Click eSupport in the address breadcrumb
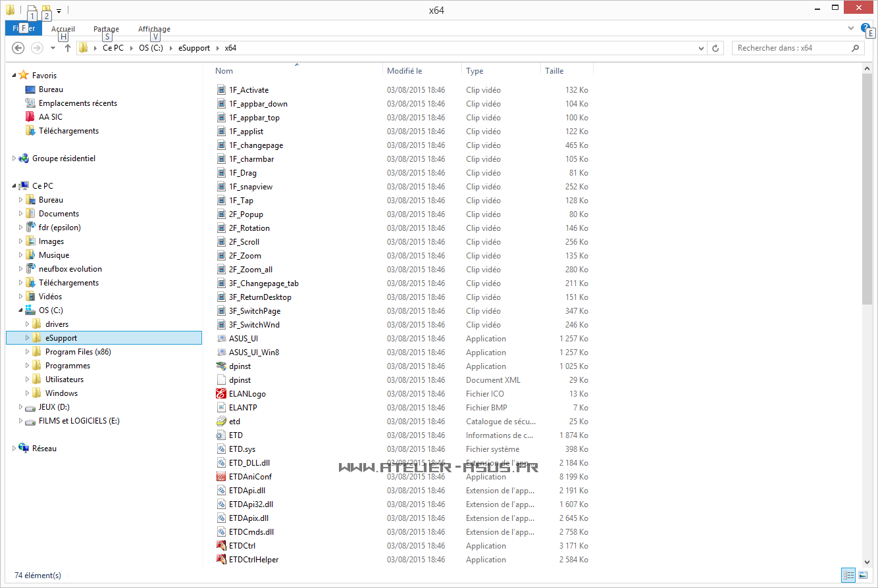 coord(194,48)
